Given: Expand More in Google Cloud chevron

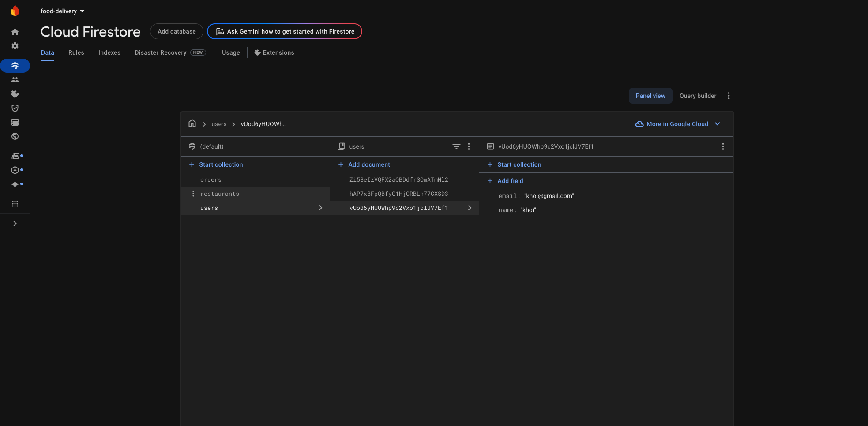Looking at the screenshot, I should pyautogui.click(x=718, y=124).
